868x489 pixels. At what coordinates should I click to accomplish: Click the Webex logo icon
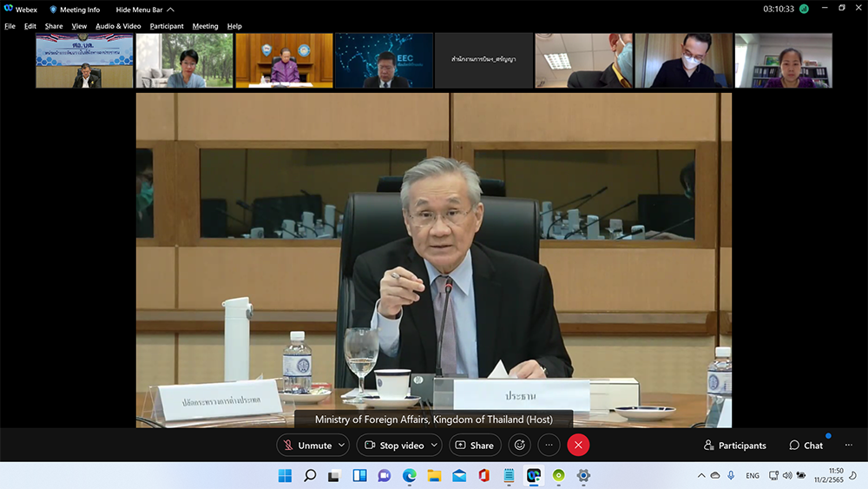[9, 9]
